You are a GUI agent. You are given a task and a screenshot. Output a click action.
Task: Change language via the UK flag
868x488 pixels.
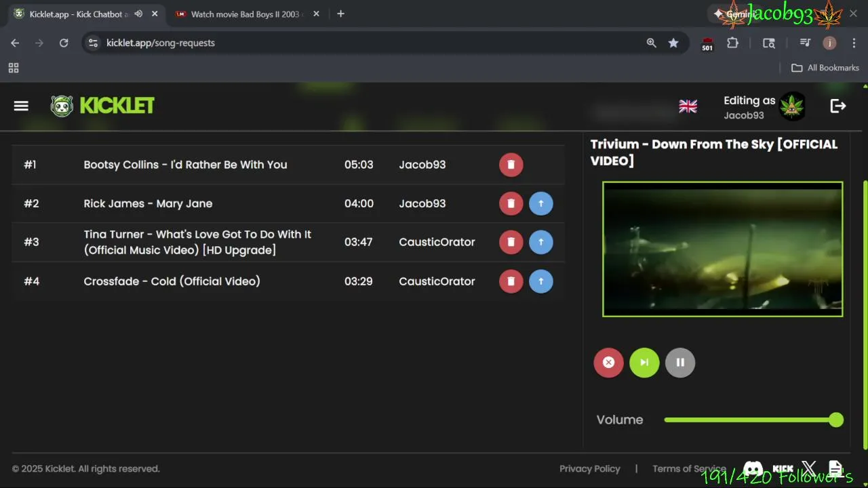tap(688, 106)
